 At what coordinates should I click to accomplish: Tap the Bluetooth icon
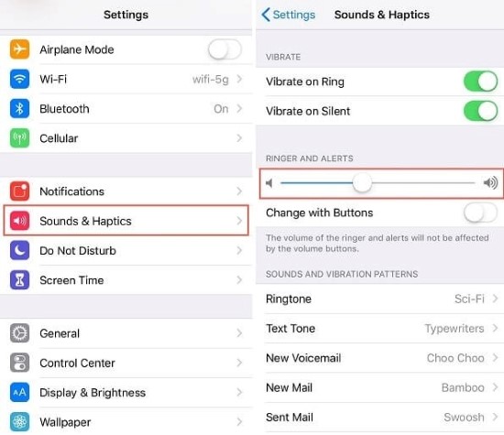click(x=19, y=109)
